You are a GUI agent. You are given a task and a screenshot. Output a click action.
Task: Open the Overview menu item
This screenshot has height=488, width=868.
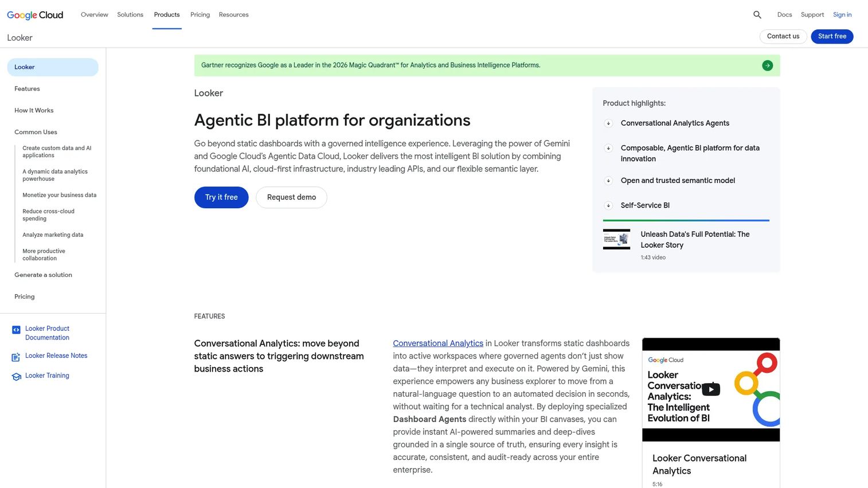click(x=95, y=15)
